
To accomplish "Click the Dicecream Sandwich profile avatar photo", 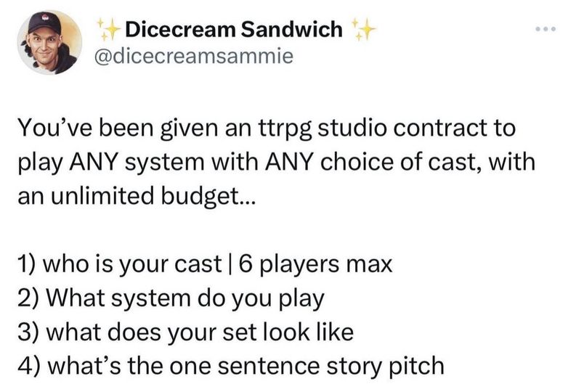I will point(49,42).
